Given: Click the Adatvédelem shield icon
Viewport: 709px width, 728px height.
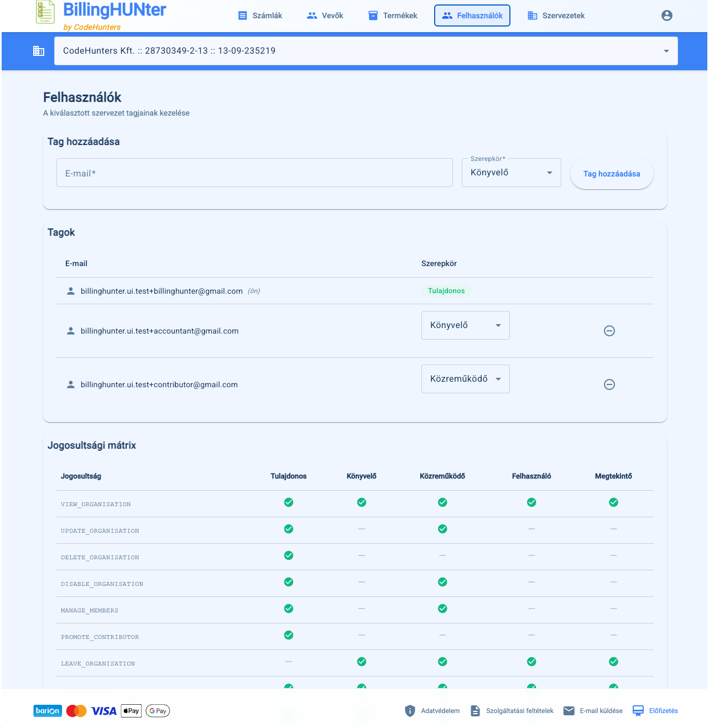Looking at the screenshot, I should 410,711.
